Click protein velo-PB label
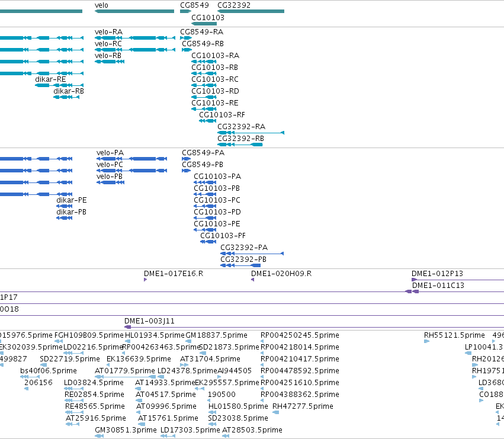Image resolution: width=504 pixels, height=439 pixels. coord(110,177)
